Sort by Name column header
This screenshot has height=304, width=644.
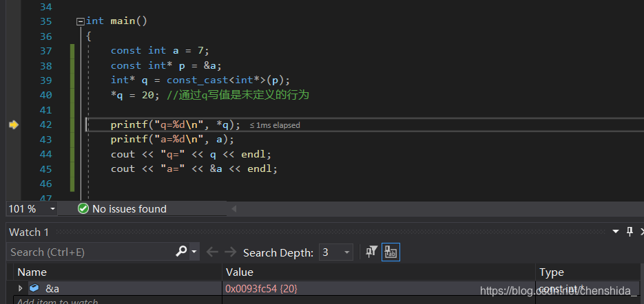click(118, 272)
